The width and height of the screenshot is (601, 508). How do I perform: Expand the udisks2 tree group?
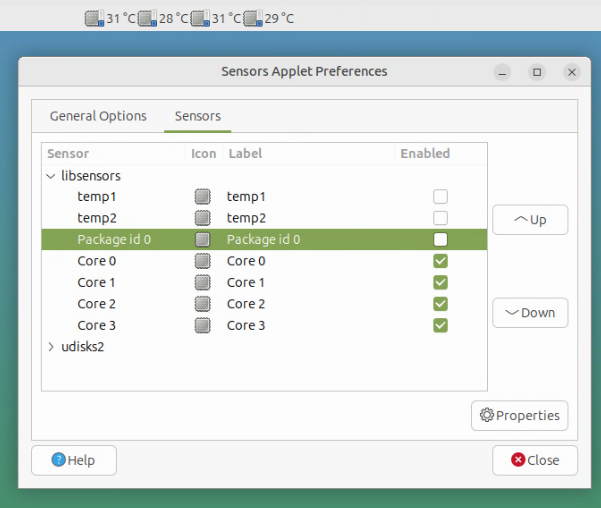(52, 347)
